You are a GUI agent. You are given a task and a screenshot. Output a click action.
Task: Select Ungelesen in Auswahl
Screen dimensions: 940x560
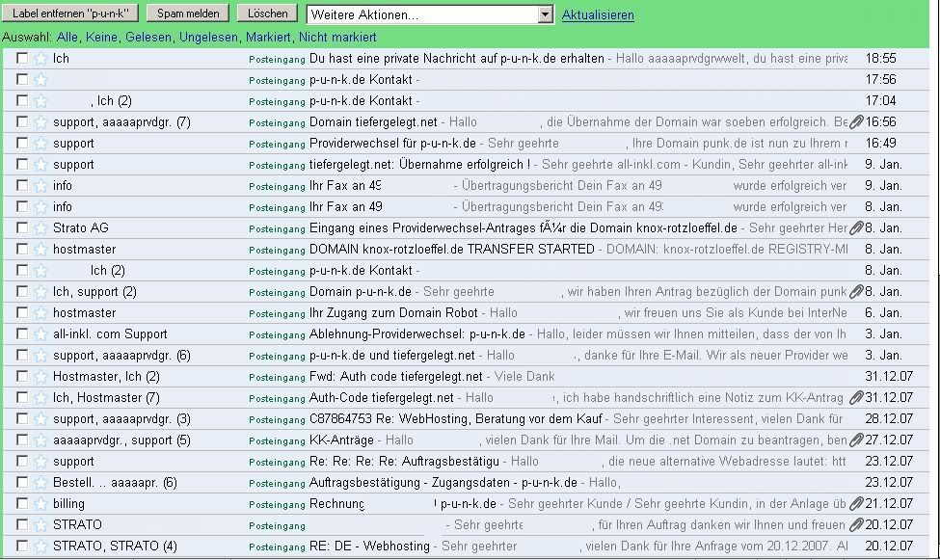[x=208, y=38]
